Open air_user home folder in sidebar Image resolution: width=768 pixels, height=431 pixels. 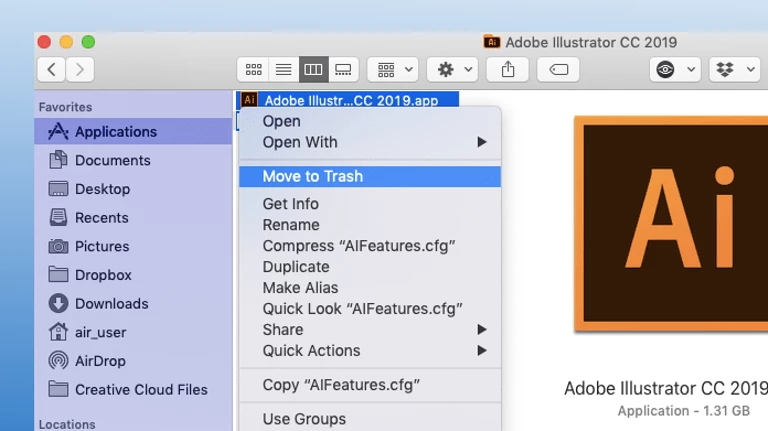[133, 332]
